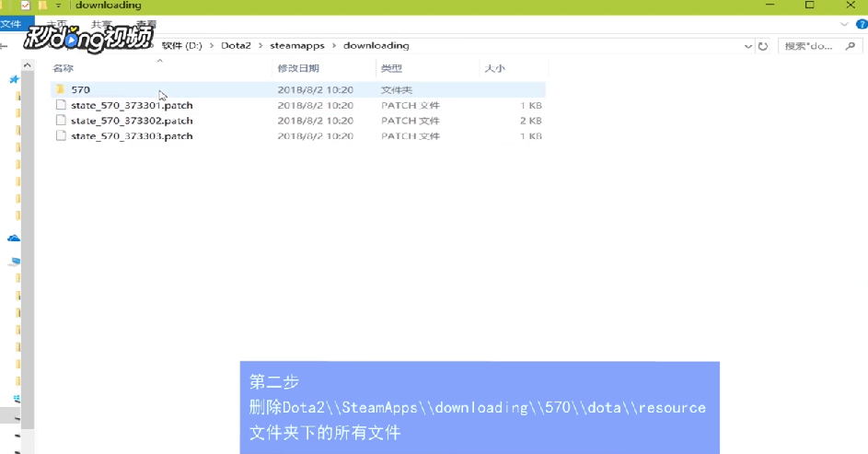The width and height of the screenshot is (868, 454).
Task: Click the date cell of the 570 folder
Action: tap(315, 89)
